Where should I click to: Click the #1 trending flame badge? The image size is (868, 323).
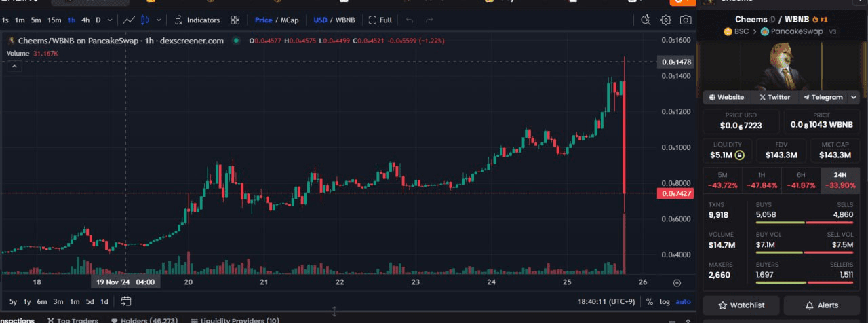coord(819,20)
